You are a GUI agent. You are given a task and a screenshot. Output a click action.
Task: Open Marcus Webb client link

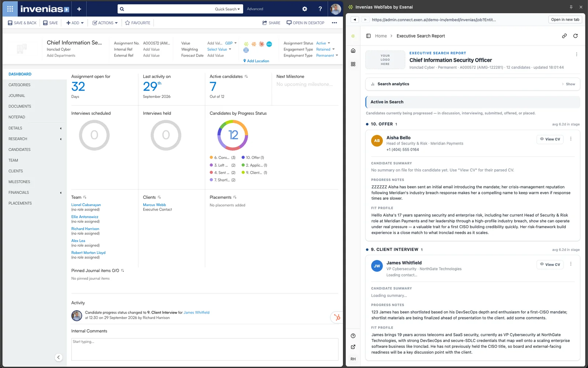tap(154, 205)
